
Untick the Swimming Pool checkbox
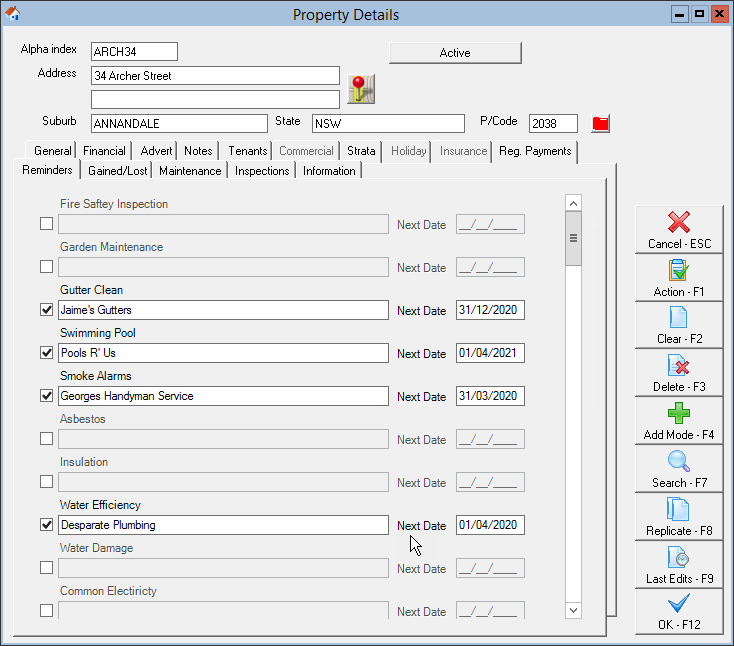click(46, 353)
